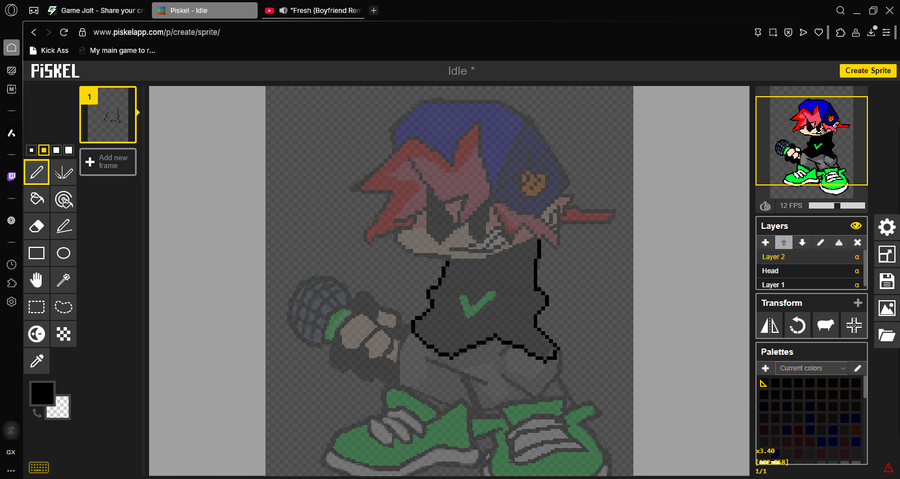Toggle onion skin next to FPS
Viewport: 900px width, 479px height.
point(765,205)
